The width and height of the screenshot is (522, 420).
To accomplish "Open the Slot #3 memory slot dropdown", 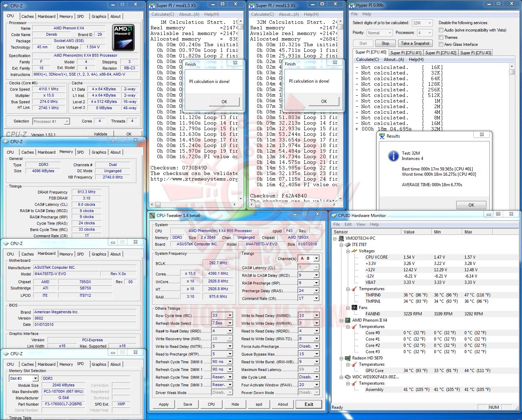I will (x=23, y=378).
